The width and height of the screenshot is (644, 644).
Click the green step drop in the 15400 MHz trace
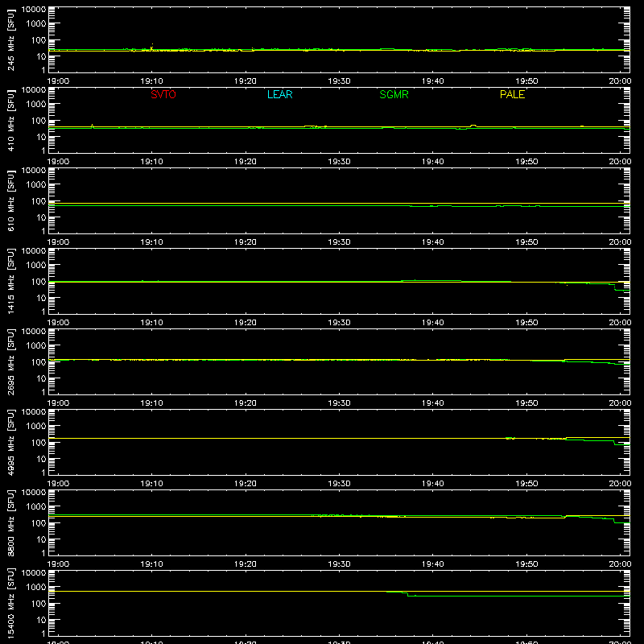(407, 594)
